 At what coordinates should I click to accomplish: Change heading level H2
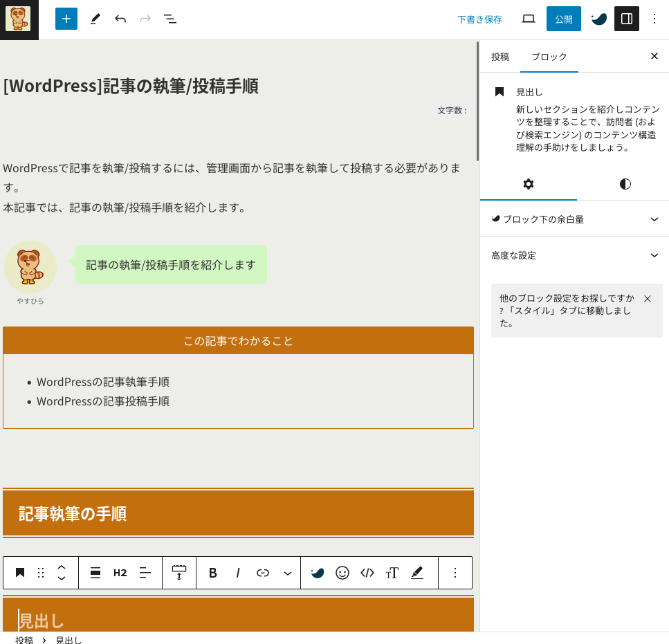pyautogui.click(x=120, y=573)
